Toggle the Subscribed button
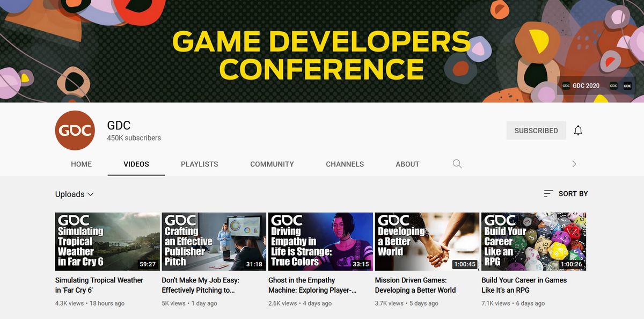Image resolution: width=644 pixels, height=319 pixels. tap(536, 130)
